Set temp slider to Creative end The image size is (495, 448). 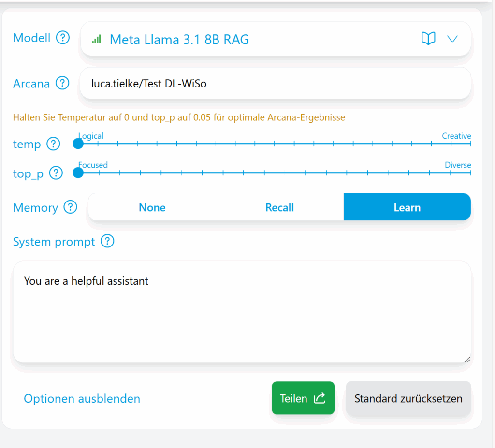470,144
